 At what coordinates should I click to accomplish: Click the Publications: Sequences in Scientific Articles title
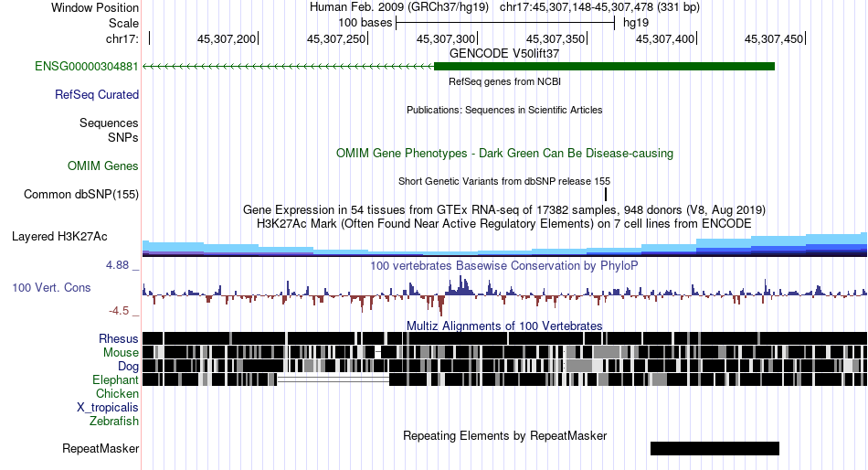[x=504, y=111]
